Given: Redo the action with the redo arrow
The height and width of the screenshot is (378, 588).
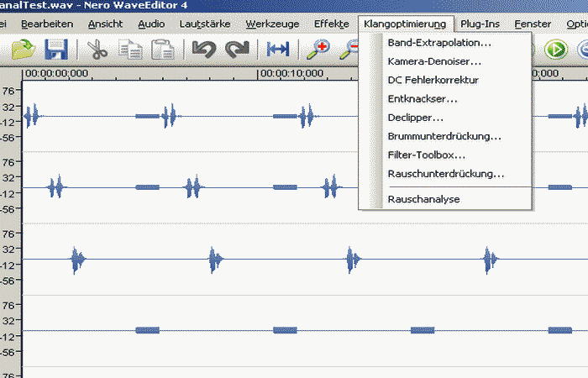Looking at the screenshot, I should (x=237, y=50).
